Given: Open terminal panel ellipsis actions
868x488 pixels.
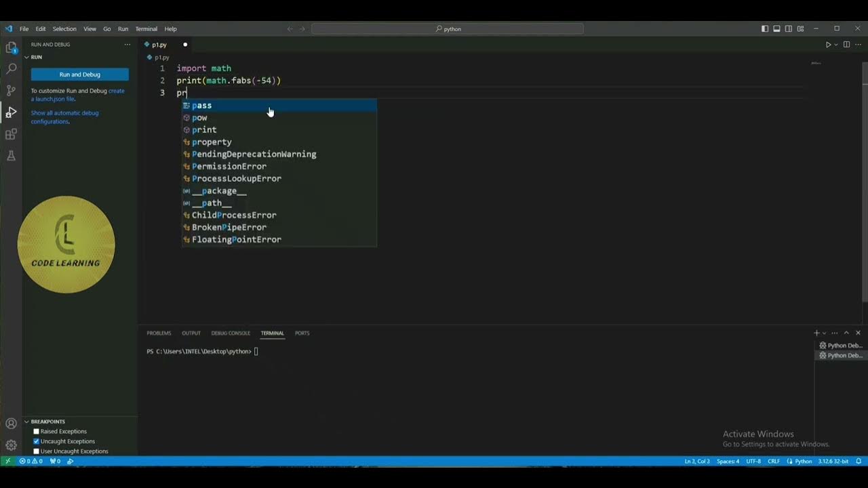Looking at the screenshot, I should (x=835, y=333).
